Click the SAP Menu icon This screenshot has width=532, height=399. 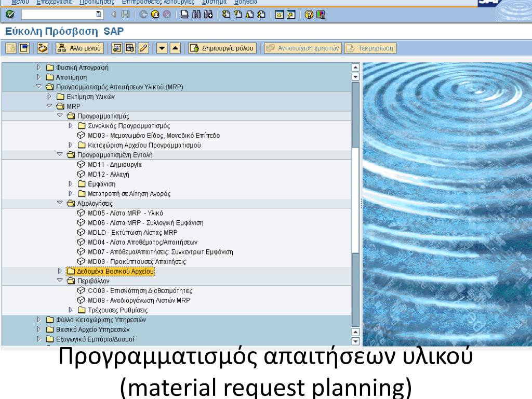pyautogui.click(x=24, y=48)
